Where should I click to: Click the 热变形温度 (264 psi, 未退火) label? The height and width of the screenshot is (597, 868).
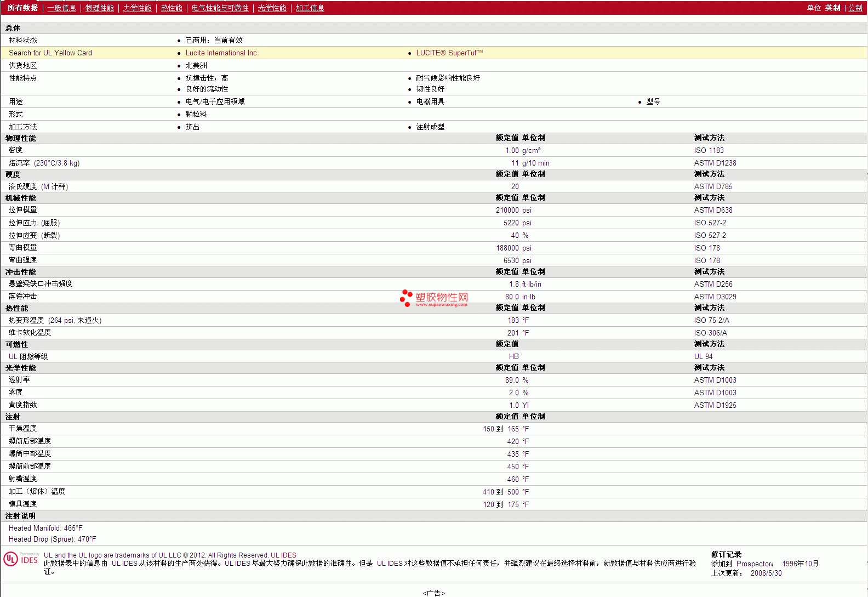coord(55,320)
